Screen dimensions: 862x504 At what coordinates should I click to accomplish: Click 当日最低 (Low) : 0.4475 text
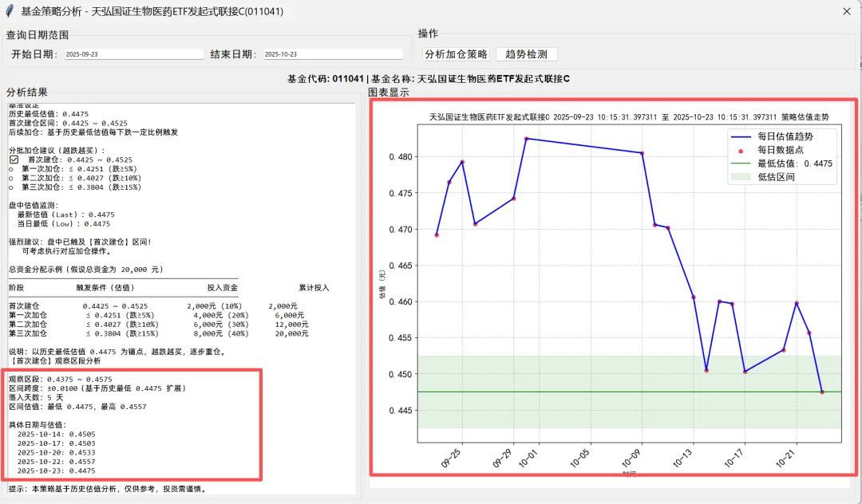point(64,224)
